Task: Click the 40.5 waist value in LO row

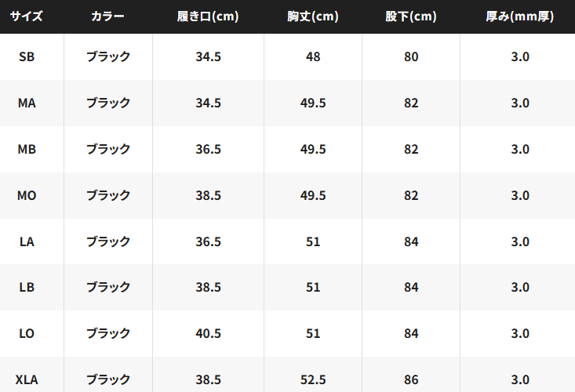Action: tap(208, 333)
